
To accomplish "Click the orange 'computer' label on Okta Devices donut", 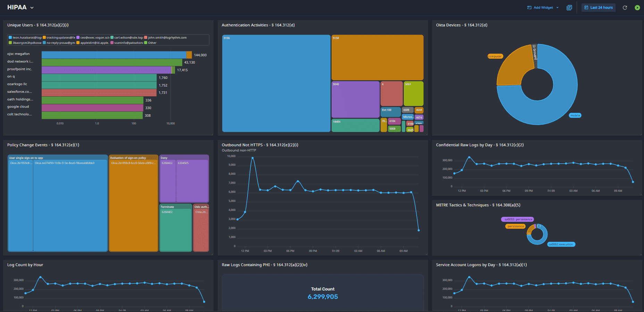I will [x=495, y=56].
